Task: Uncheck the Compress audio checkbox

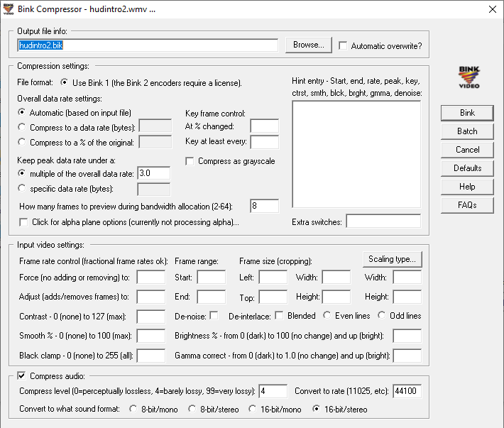Action: (x=21, y=375)
